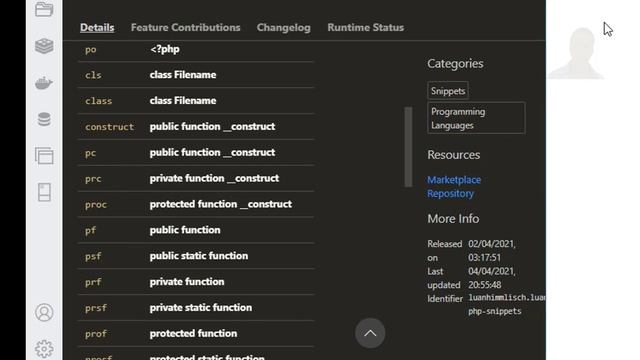Image resolution: width=640 pixels, height=360 pixels.
Task: Click the 'private static function' description
Action: click(x=201, y=307)
